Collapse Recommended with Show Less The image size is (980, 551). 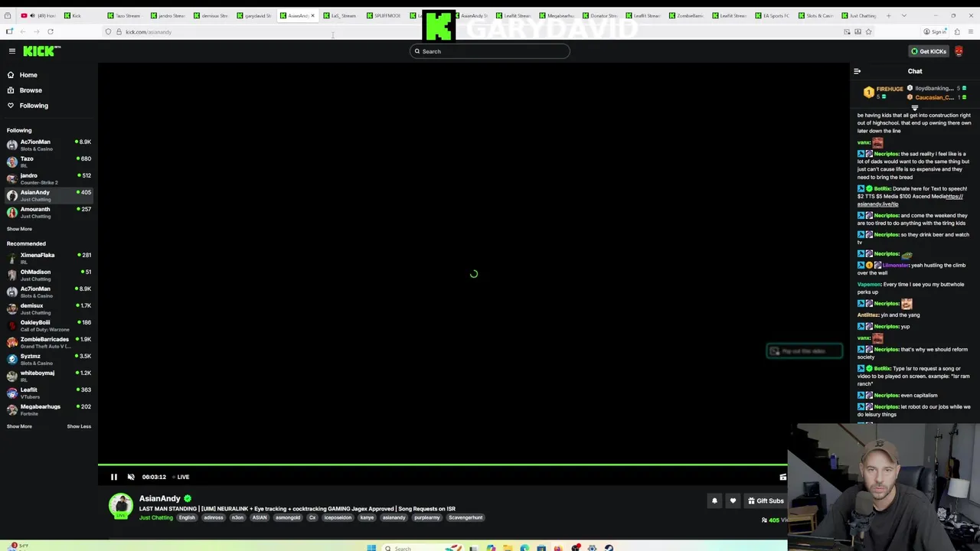pyautogui.click(x=79, y=426)
